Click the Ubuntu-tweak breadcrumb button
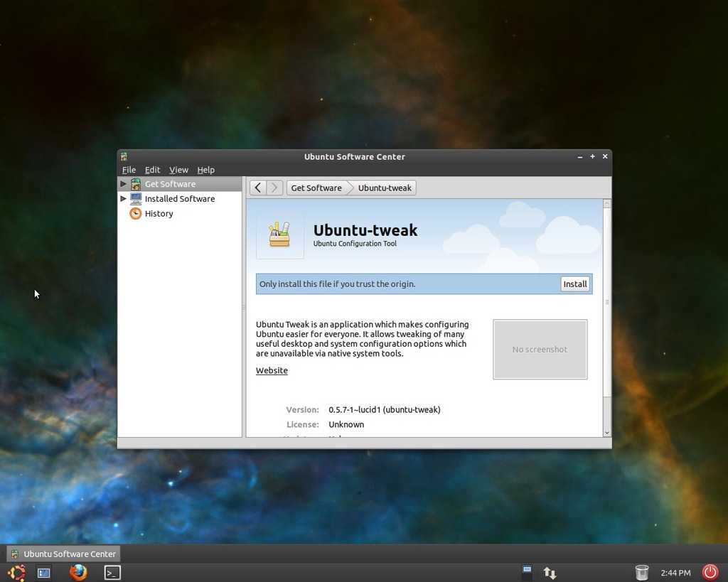Image resolution: width=728 pixels, height=582 pixels. click(385, 188)
